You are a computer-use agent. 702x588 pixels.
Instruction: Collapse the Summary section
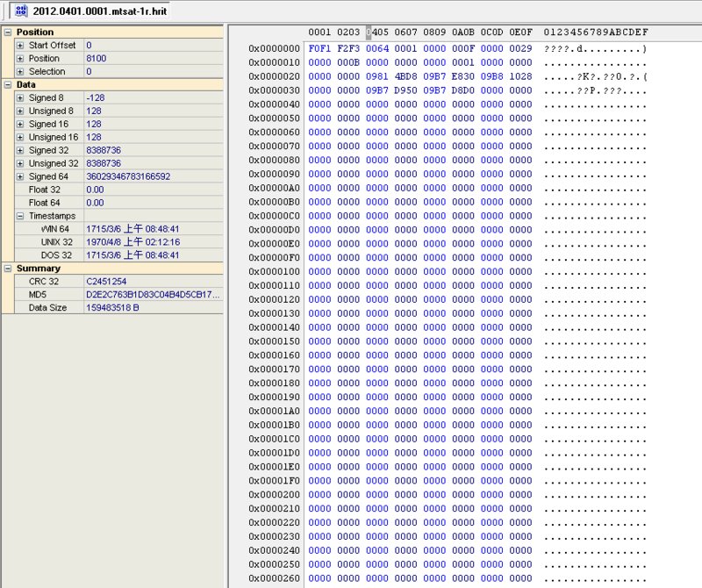pos(8,269)
